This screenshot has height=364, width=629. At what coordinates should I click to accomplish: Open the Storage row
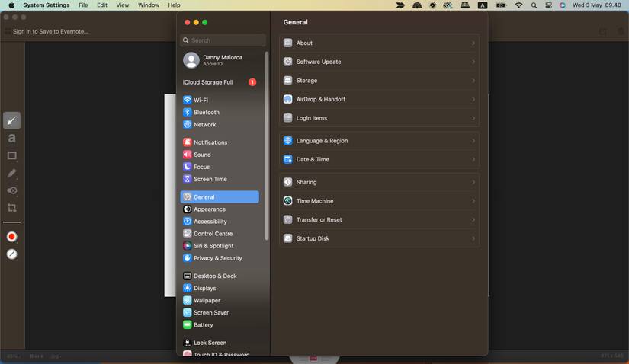(379, 81)
